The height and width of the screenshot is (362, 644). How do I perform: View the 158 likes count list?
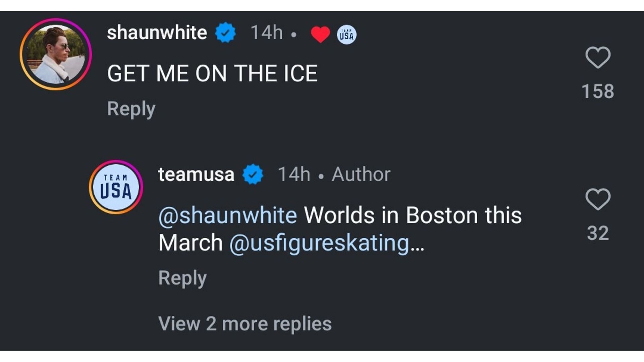598,91
